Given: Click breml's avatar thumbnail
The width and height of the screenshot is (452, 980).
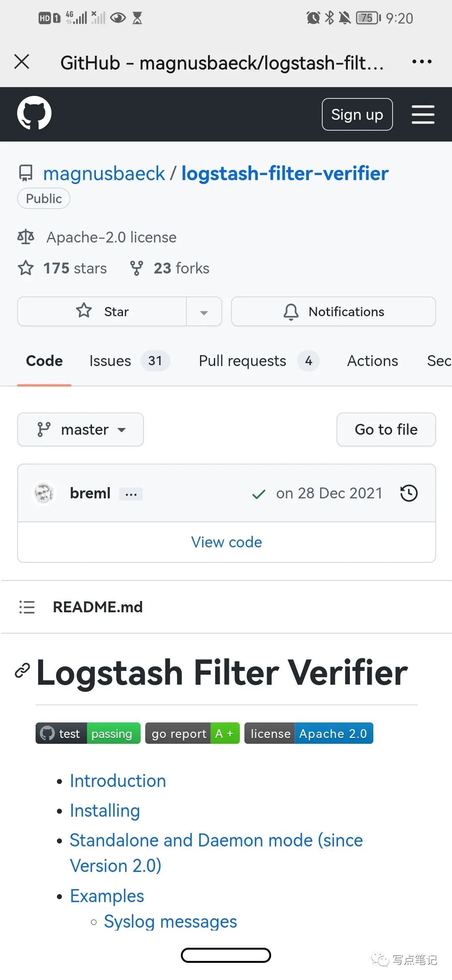Looking at the screenshot, I should pyautogui.click(x=43, y=493).
